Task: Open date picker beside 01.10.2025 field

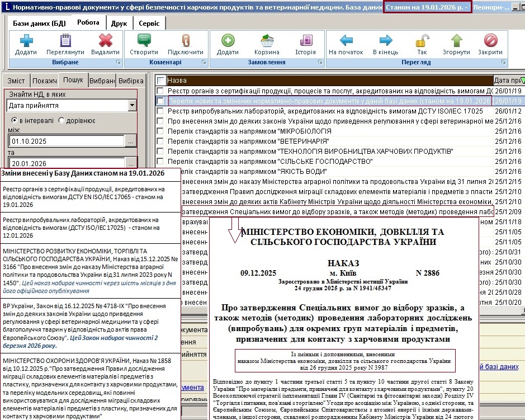Action: click(131, 142)
